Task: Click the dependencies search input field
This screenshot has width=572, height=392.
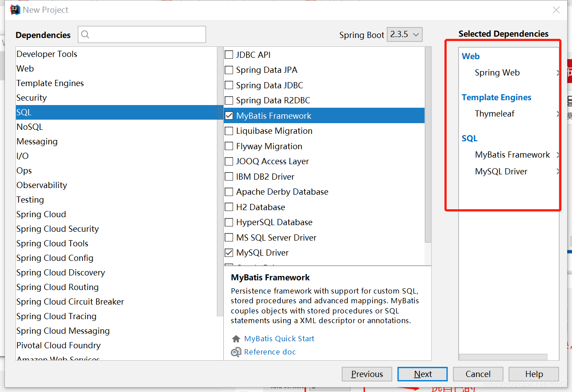Action: pyautogui.click(x=142, y=34)
